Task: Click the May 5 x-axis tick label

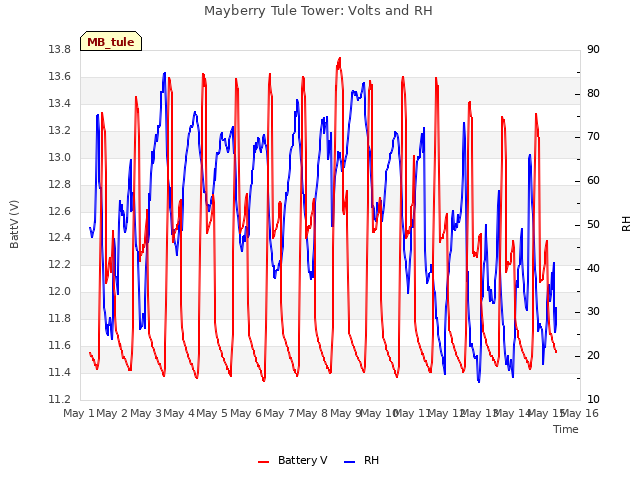Action: [x=212, y=413]
